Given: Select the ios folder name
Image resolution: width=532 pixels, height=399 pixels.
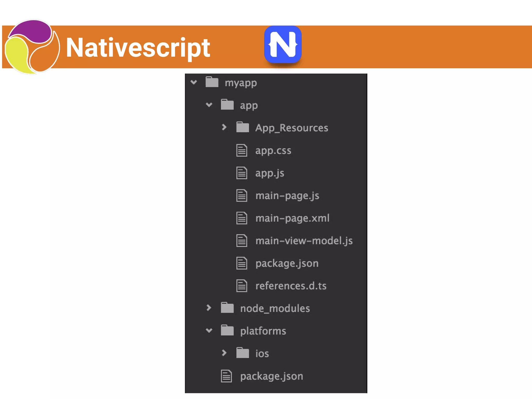Looking at the screenshot, I should coord(262,354).
